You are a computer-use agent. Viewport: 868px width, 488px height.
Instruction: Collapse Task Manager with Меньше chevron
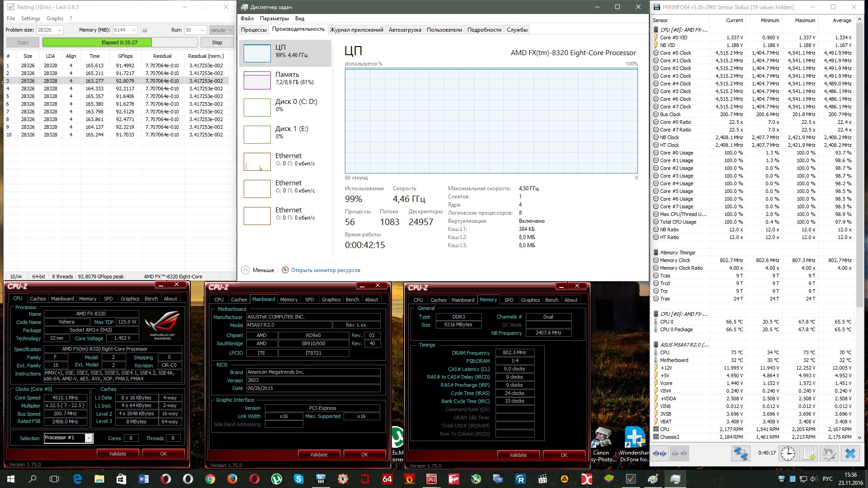pos(245,270)
